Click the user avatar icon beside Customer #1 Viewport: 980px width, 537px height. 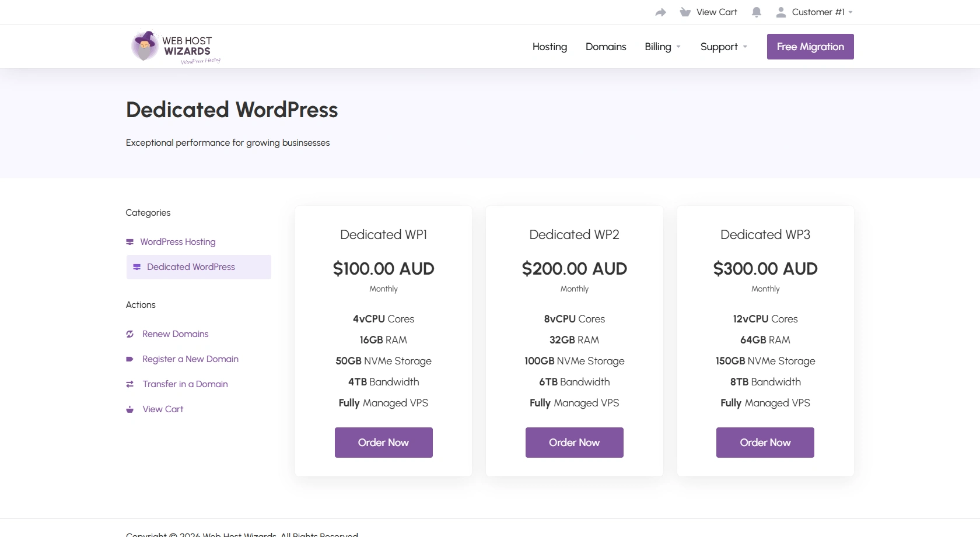coord(781,12)
